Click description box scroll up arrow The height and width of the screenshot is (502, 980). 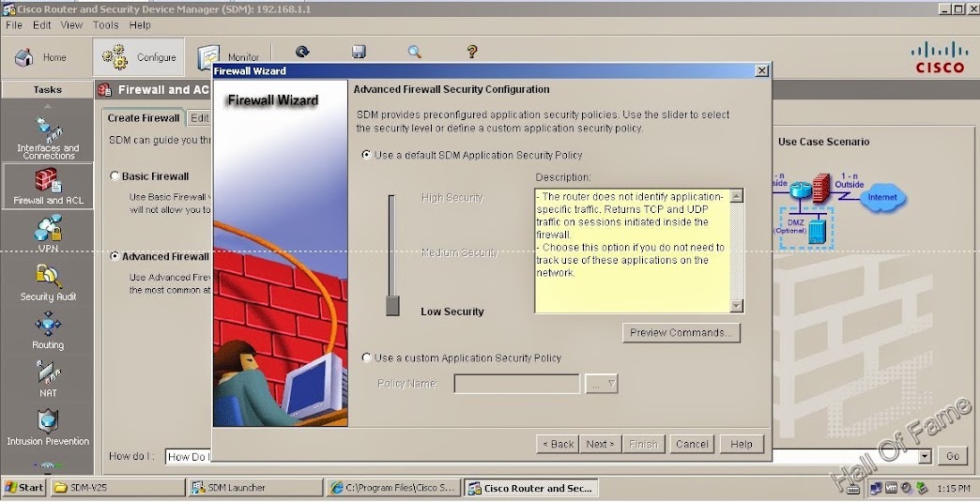tap(736, 196)
